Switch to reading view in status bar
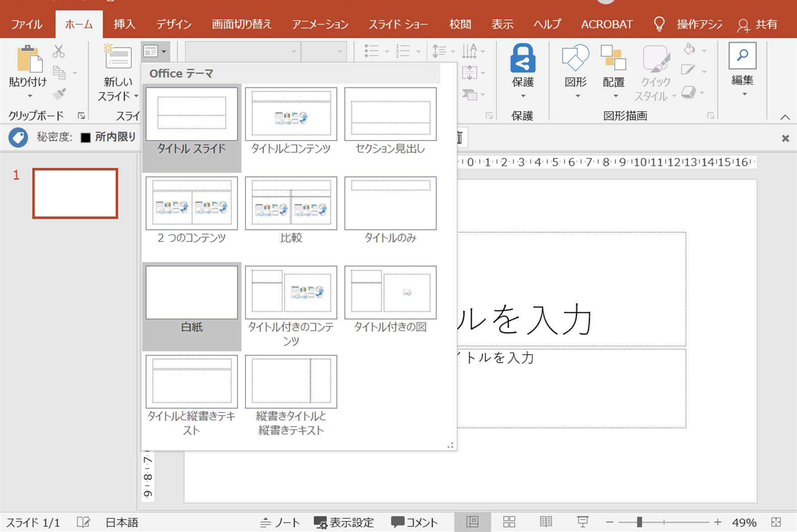 coord(546,522)
